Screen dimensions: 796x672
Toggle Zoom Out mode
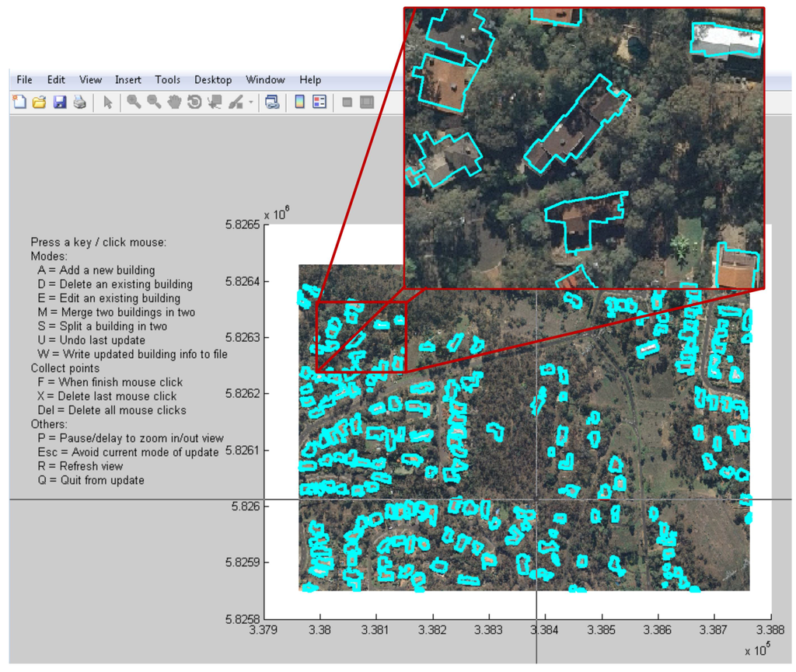tap(153, 101)
